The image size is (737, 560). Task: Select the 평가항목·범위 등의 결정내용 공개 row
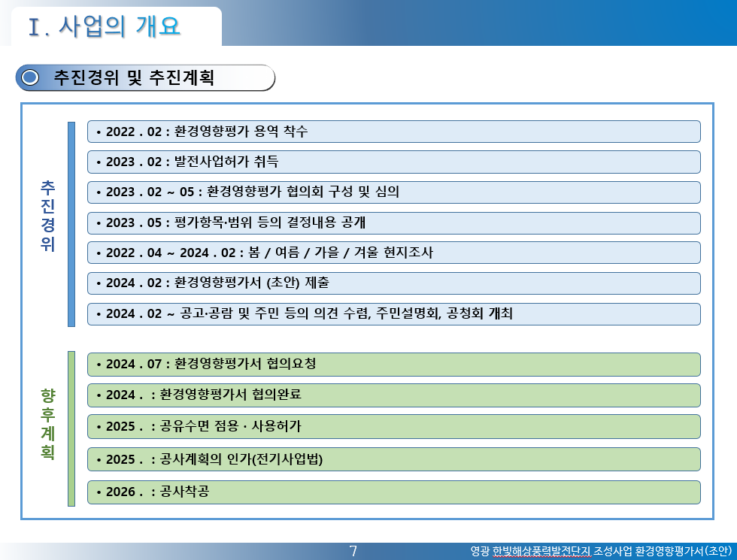click(394, 222)
